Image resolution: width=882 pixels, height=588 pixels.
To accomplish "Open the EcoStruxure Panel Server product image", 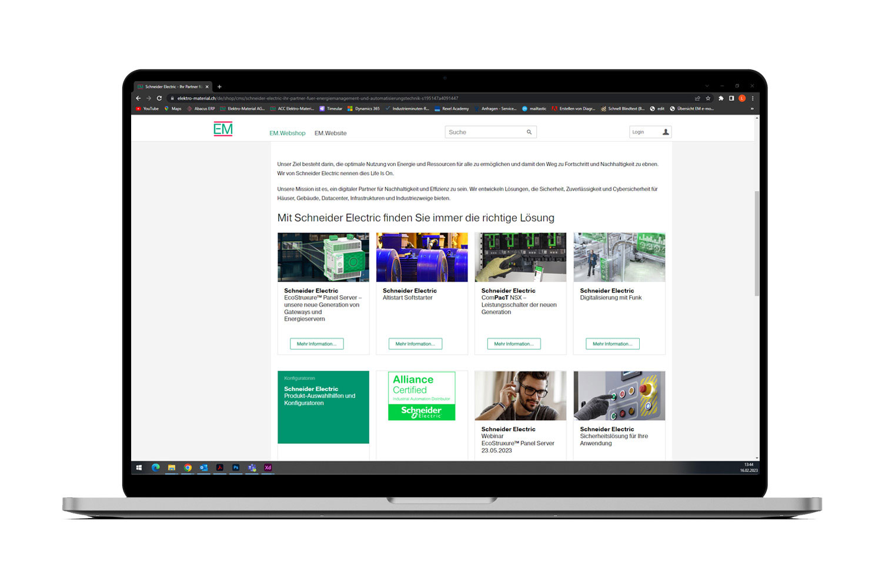I will 323,257.
